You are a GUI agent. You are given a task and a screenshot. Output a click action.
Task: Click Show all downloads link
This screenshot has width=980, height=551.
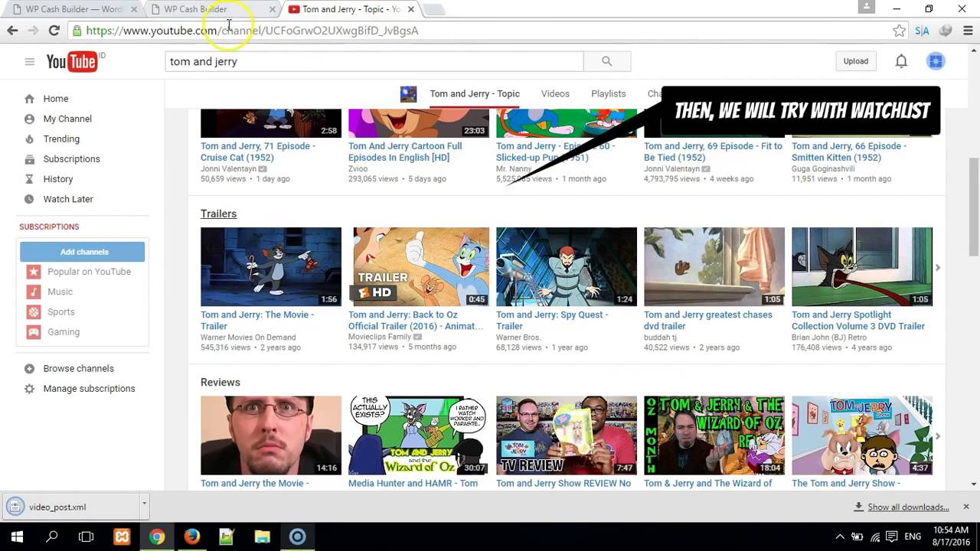coord(908,507)
